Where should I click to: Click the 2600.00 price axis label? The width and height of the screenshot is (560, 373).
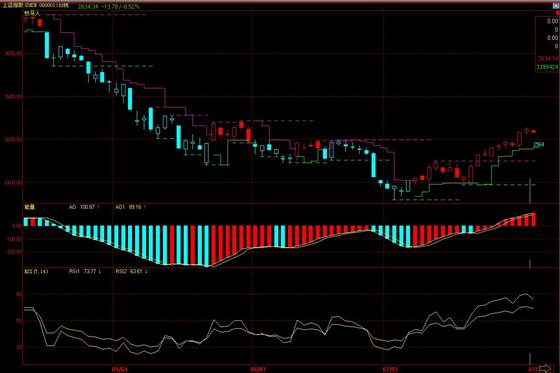coord(14,140)
